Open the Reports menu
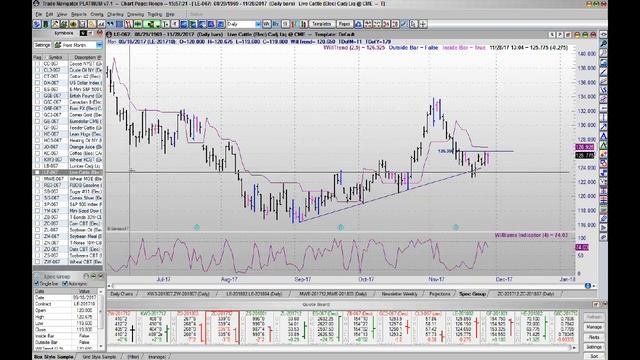Image resolution: width=640 pixels, height=360 pixels. [x=79, y=14]
